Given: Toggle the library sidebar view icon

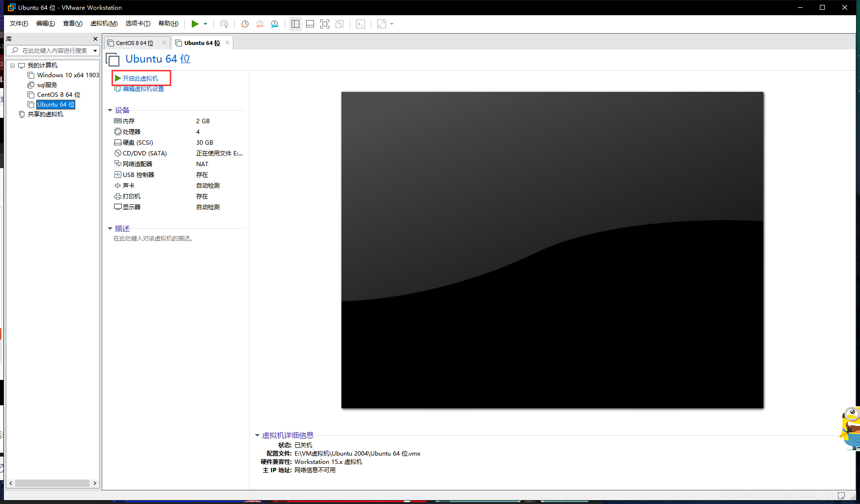Looking at the screenshot, I should tap(295, 24).
